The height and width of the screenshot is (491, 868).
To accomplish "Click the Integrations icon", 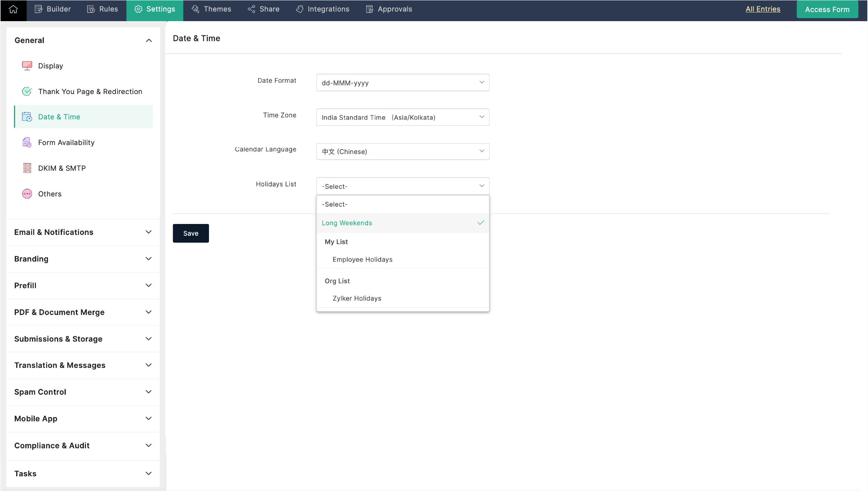I will pos(299,8).
